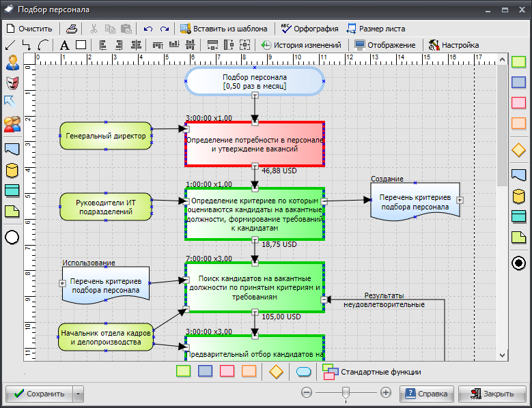Click the undo arrow icon
Viewport: 532px width, 408px height.
click(148, 29)
